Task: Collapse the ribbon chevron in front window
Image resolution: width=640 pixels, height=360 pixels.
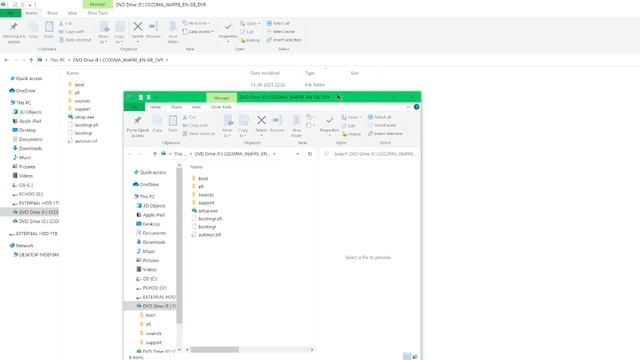Action: pos(408,107)
